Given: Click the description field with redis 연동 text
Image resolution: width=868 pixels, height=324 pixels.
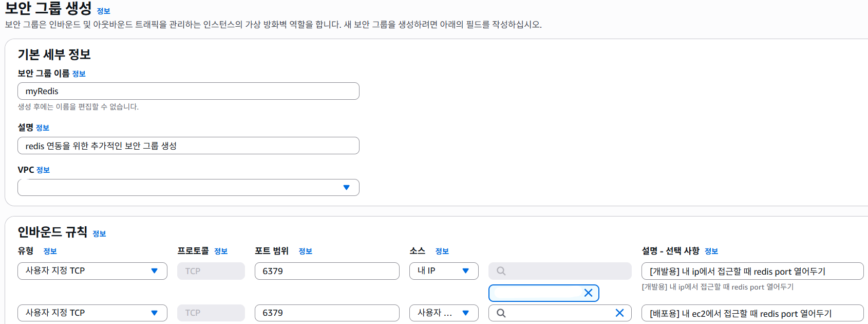Looking at the screenshot, I should click(x=188, y=146).
